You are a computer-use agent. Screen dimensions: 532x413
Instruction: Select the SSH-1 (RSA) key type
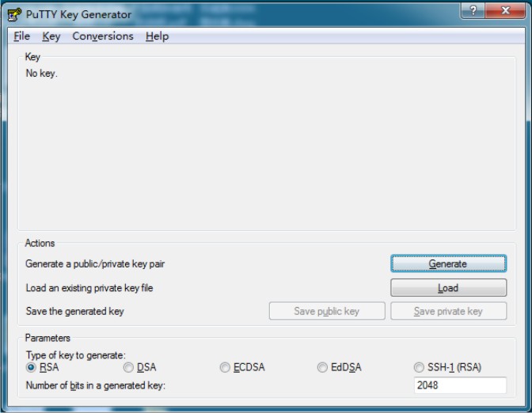[x=447, y=367]
